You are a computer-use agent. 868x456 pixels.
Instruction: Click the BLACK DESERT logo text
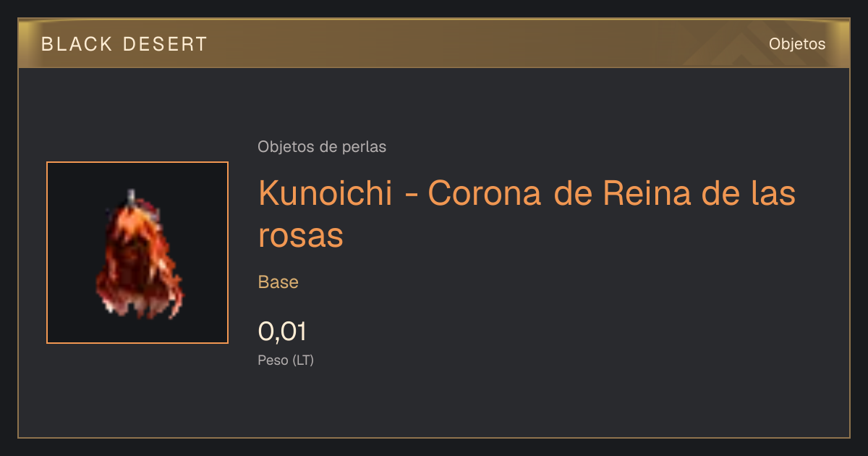pos(124,44)
